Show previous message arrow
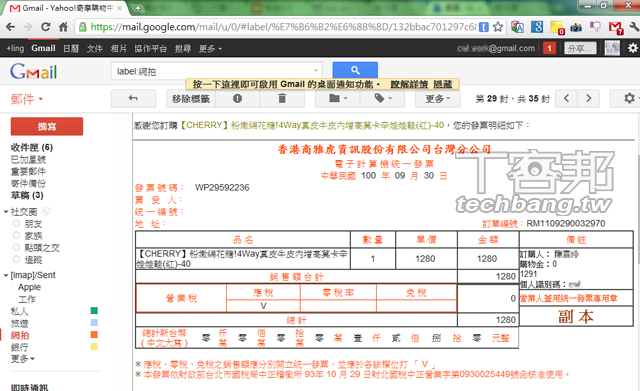640x391 pixels. tap(567, 98)
